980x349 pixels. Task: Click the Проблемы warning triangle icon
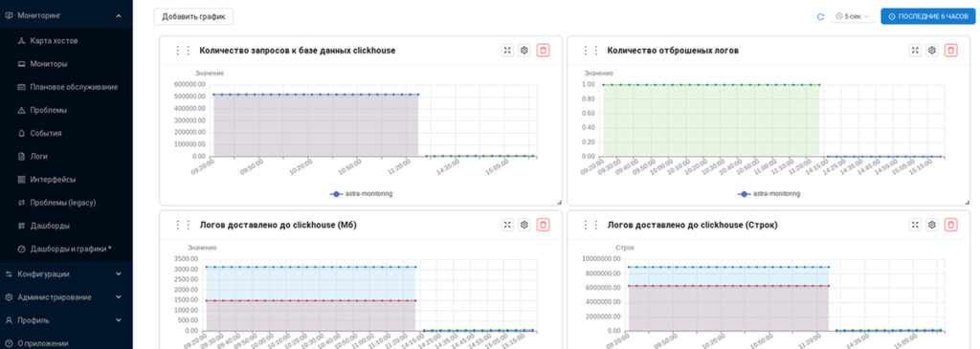click(21, 110)
